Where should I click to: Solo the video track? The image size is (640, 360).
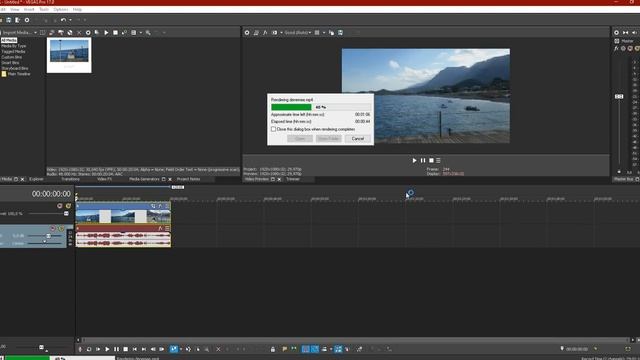68,206
